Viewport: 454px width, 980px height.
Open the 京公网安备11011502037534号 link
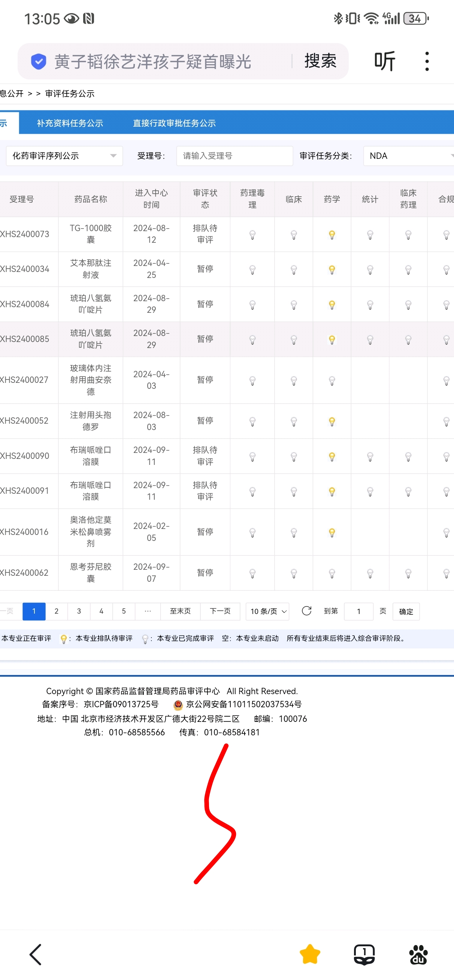243,705
